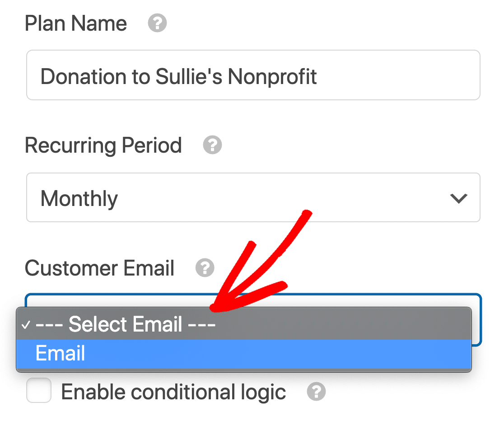Viewport: 504px width, 421px height.
Task: Click the "Monthly" value in the select box
Action: point(79,199)
